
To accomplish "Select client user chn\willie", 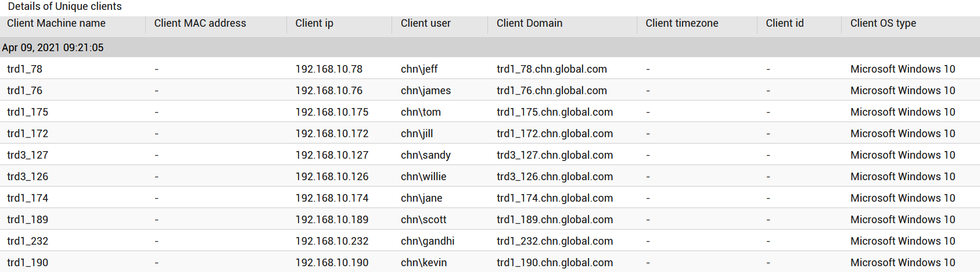I will (423, 177).
